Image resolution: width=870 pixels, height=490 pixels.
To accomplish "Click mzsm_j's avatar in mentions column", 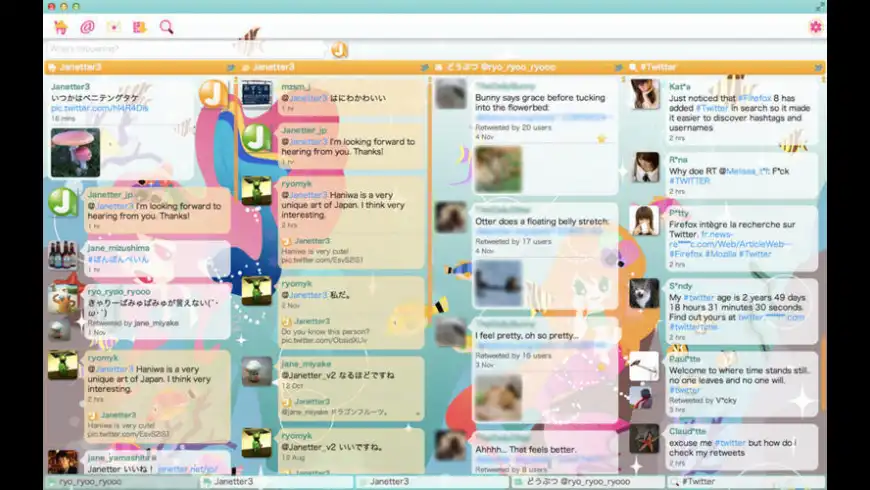I will pos(256,94).
